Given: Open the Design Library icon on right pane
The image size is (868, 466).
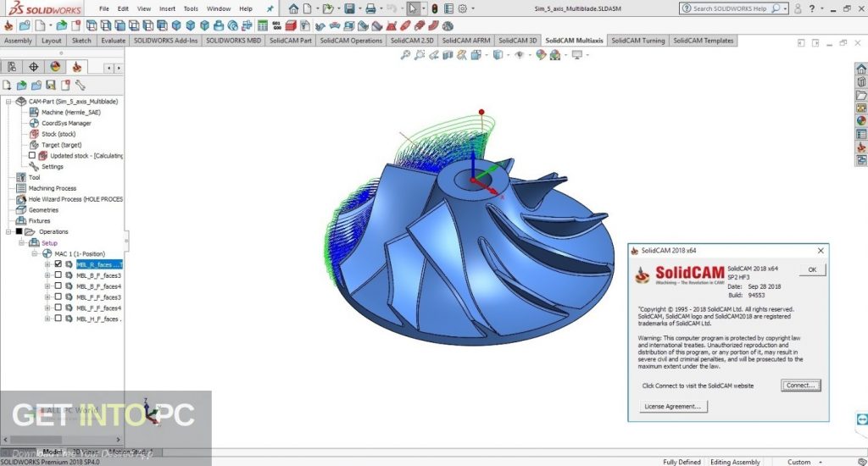Looking at the screenshot, I should 861,82.
